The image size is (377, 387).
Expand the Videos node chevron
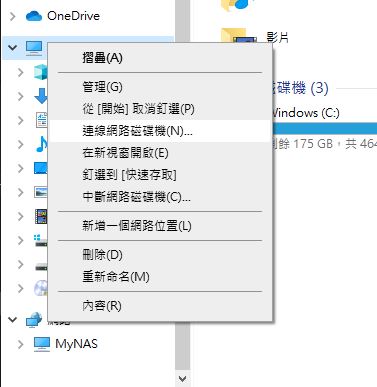[x=21, y=216]
